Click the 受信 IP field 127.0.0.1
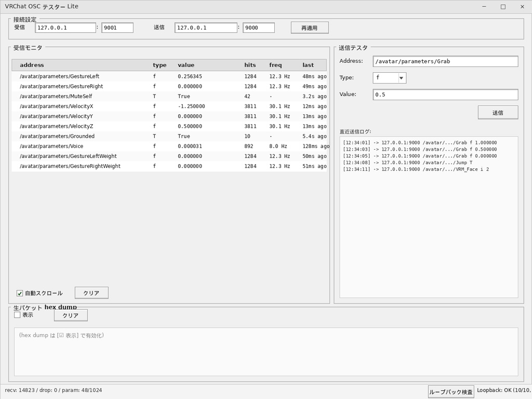 point(65,28)
